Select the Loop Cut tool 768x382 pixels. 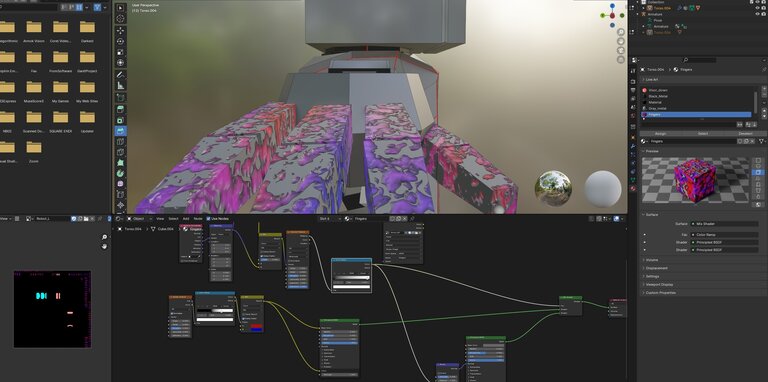120,142
